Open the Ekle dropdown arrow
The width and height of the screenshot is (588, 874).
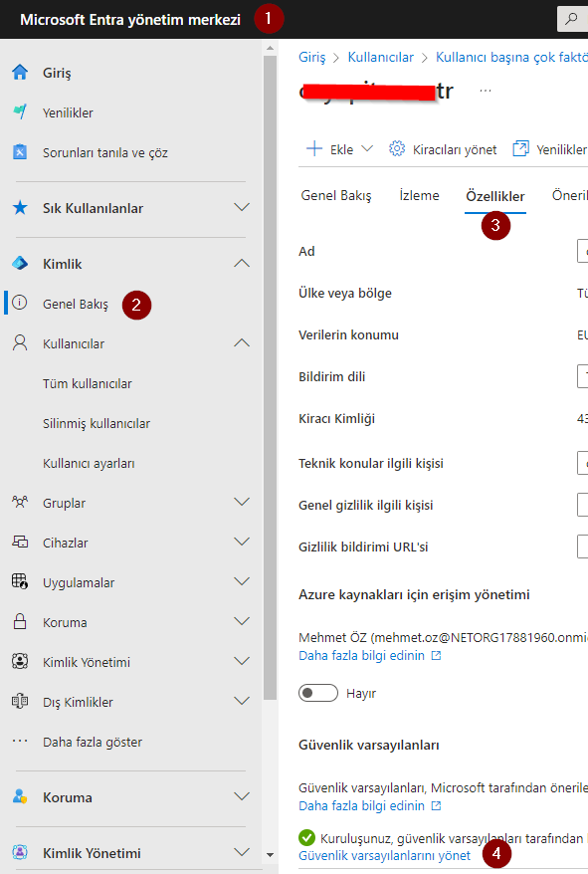[x=367, y=149]
